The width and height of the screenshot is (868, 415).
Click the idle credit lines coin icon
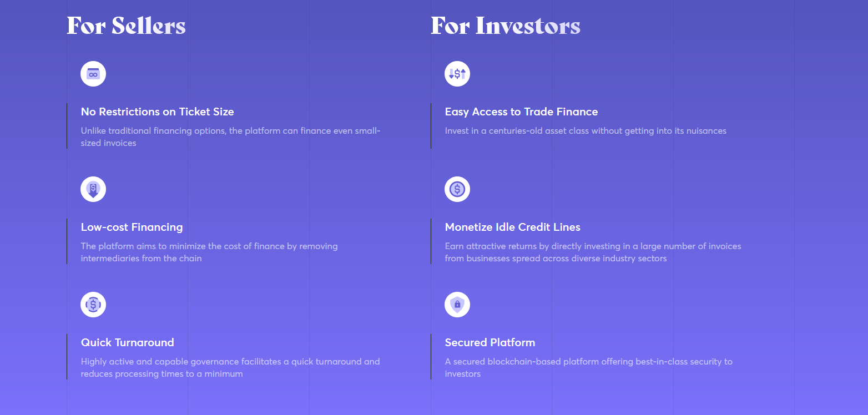click(457, 189)
